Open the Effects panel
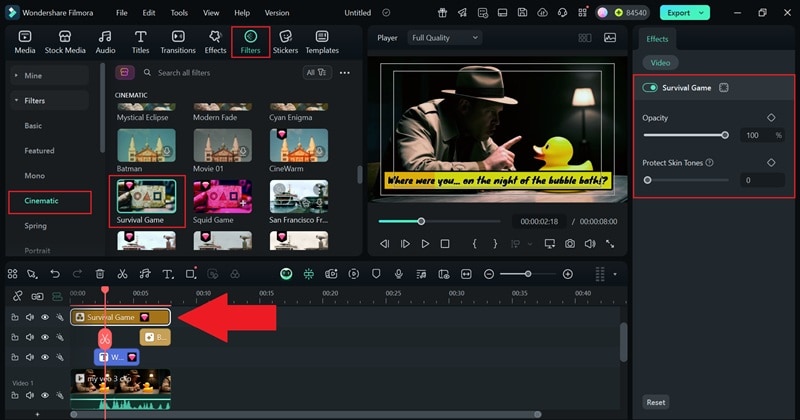The height and width of the screenshot is (420, 800). pos(215,42)
